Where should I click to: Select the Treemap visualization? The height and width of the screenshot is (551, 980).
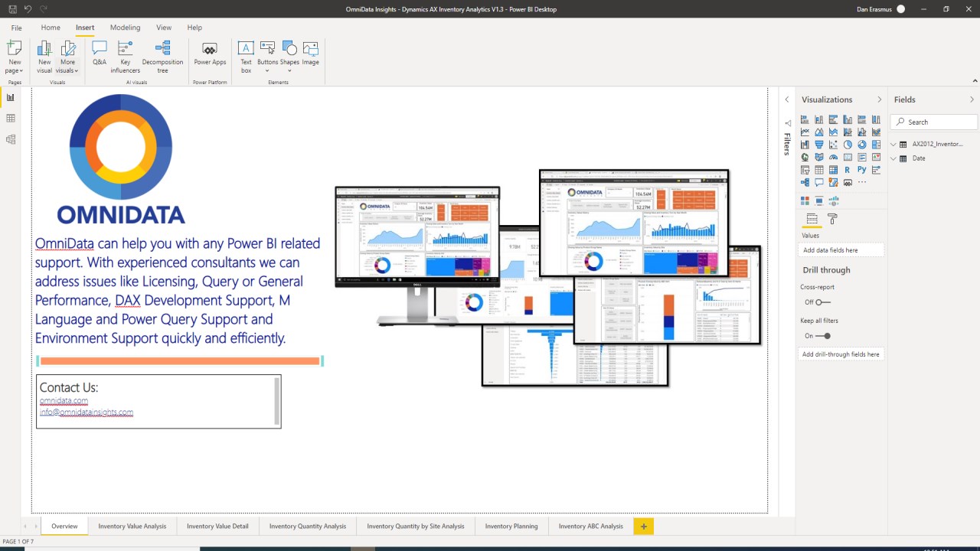876,145
